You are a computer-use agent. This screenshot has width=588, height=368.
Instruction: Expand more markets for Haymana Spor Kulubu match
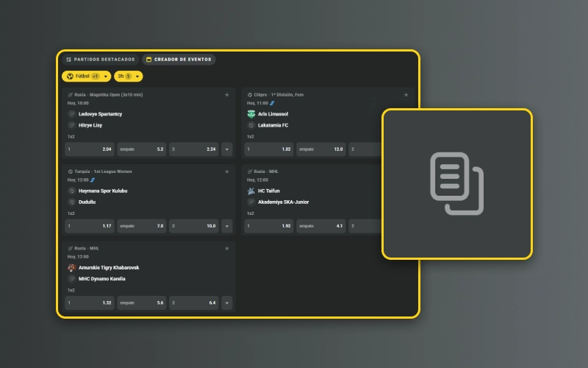[226, 226]
